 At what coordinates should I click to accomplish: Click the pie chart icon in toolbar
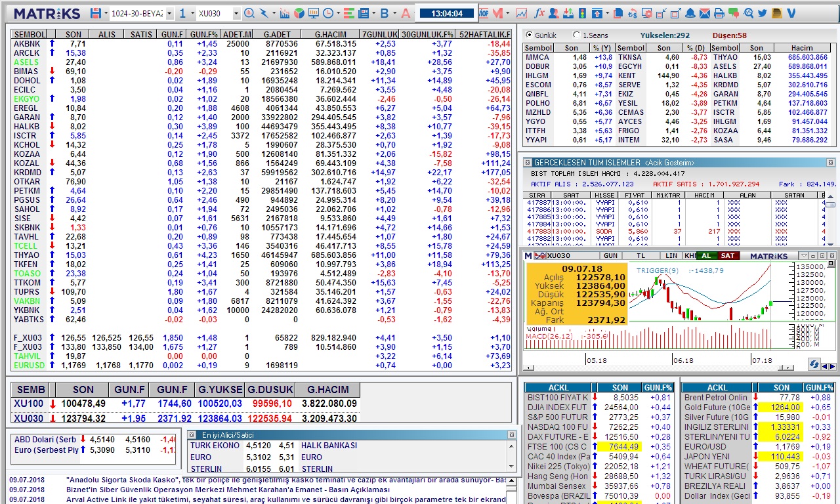point(299,13)
